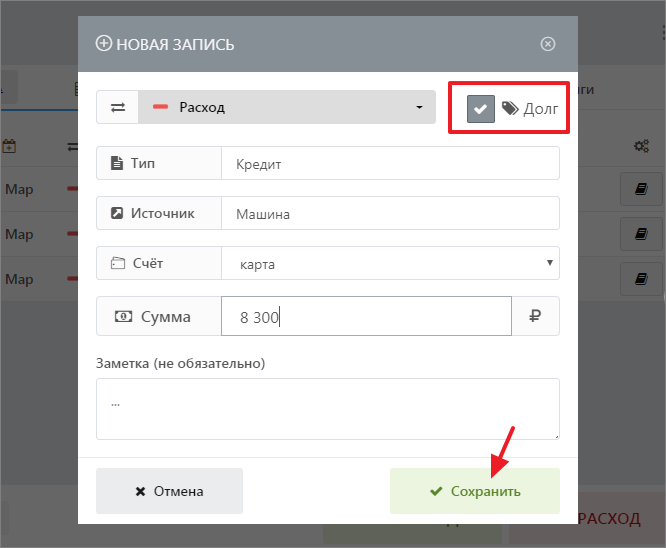Click the Сумма amount input field
Viewport: 666px width, 548px height.
click(x=366, y=317)
